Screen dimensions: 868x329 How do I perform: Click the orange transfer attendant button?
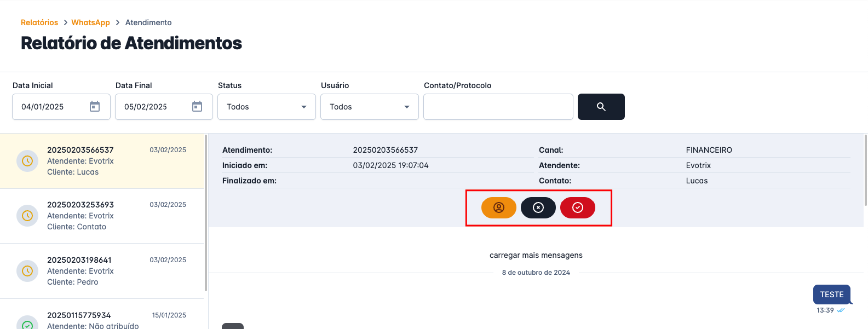click(x=498, y=207)
